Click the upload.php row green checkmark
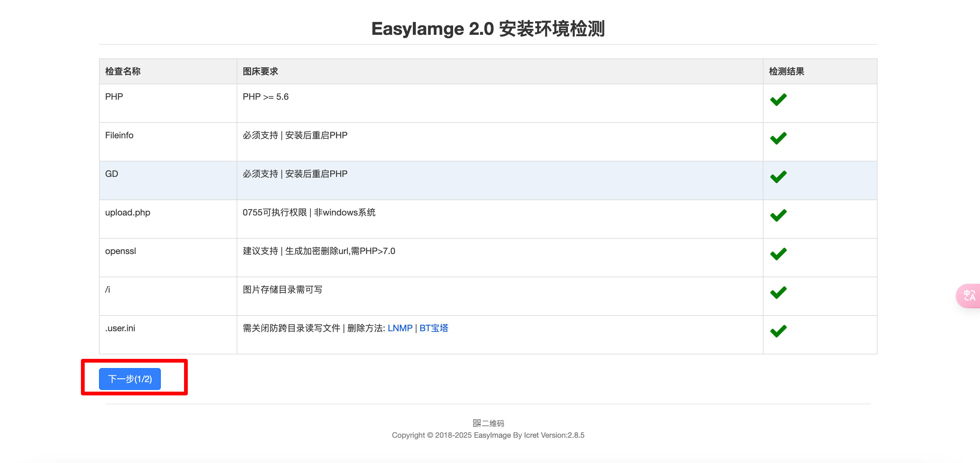The width and height of the screenshot is (980, 463). (778, 215)
